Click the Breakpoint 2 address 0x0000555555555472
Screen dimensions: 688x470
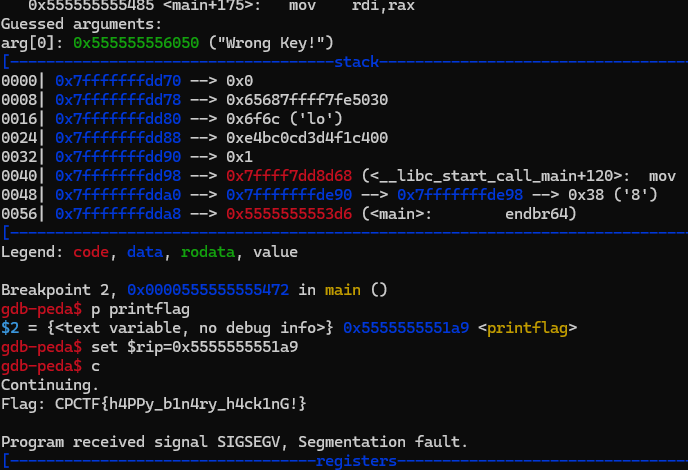pos(208,290)
